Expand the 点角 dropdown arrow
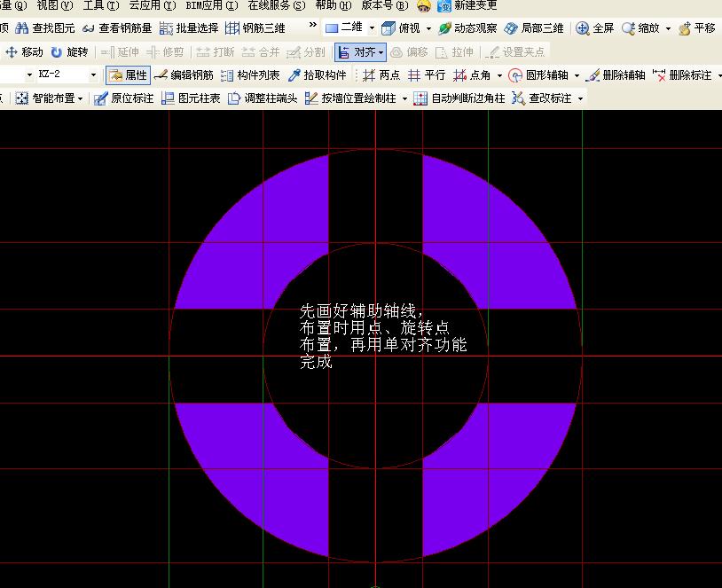The height and width of the screenshot is (588, 722). (x=499, y=75)
